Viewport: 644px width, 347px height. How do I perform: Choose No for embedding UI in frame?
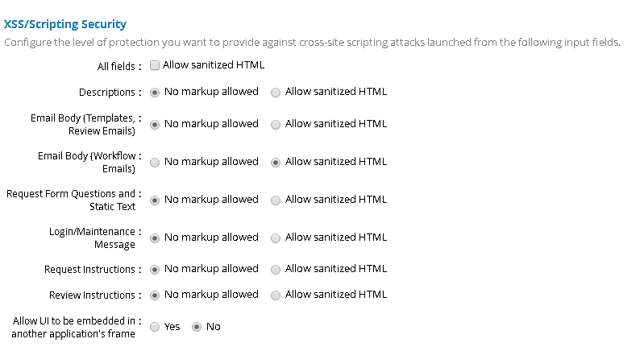click(196, 328)
